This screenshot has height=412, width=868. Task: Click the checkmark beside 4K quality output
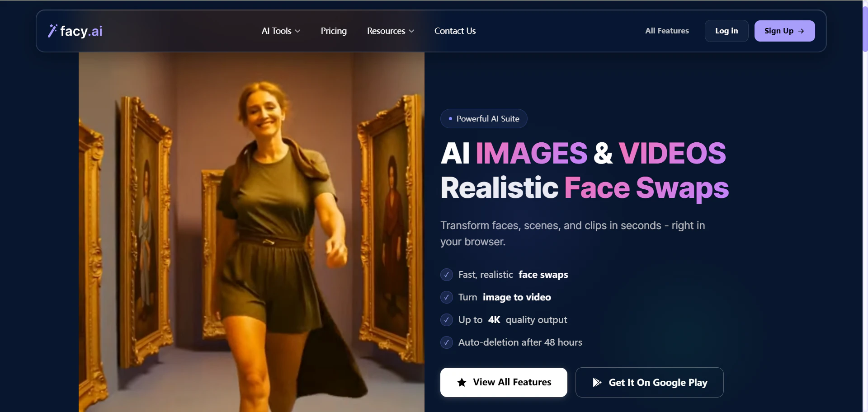click(446, 320)
